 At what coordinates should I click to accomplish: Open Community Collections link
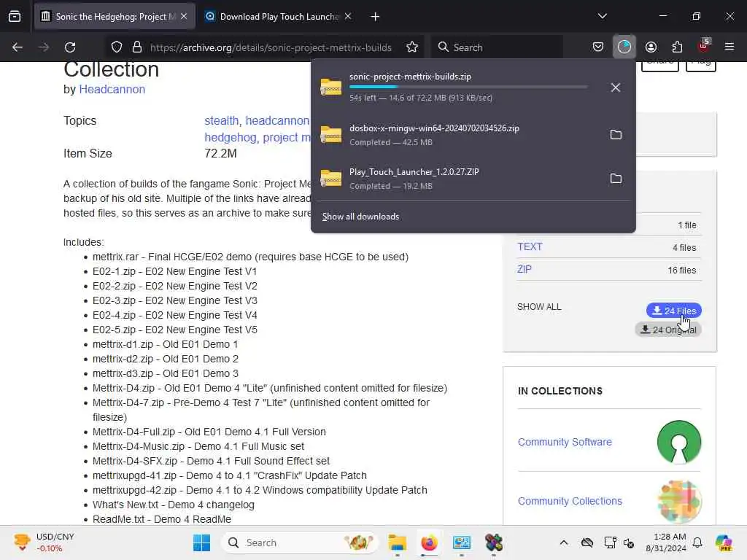pyautogui.click(x=570, y=501)
